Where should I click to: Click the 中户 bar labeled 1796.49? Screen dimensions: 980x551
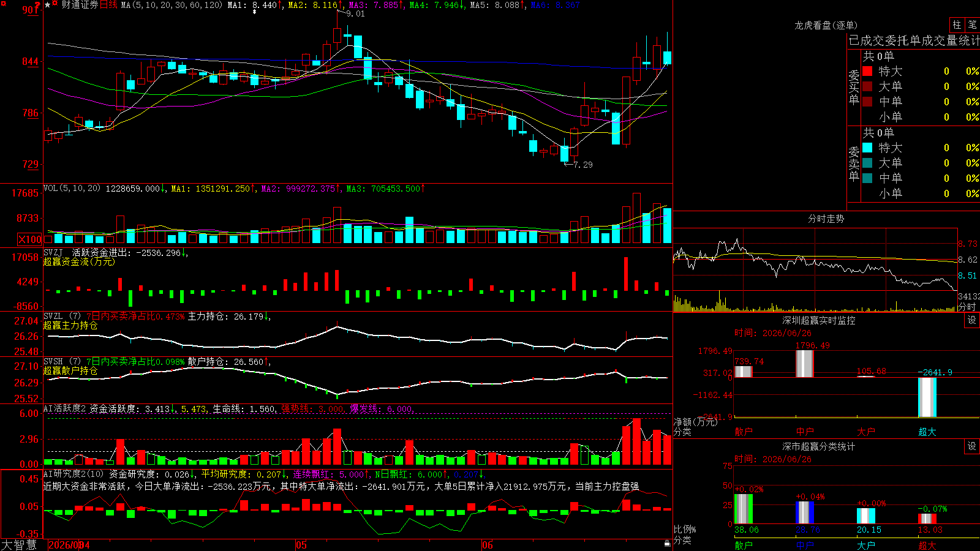805,364
